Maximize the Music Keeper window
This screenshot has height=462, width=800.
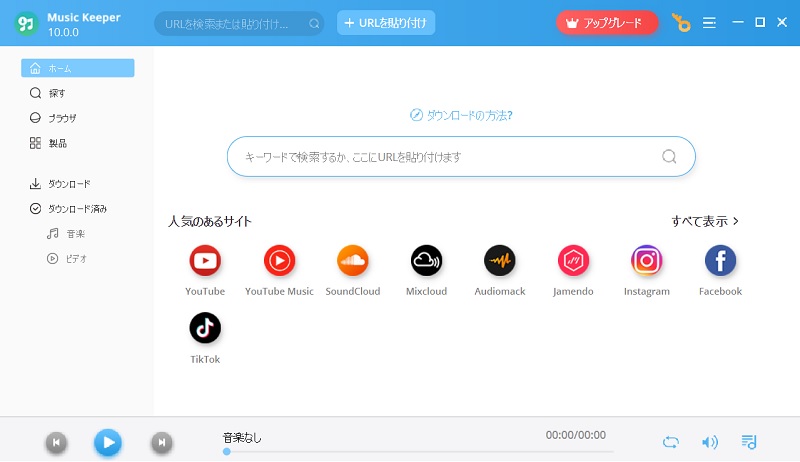[760, 22]
